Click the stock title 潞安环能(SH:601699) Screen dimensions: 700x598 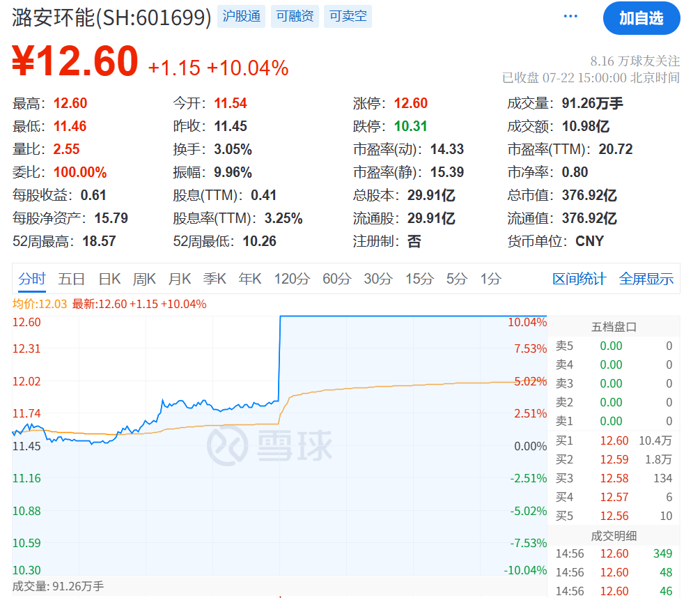point(111,18)
